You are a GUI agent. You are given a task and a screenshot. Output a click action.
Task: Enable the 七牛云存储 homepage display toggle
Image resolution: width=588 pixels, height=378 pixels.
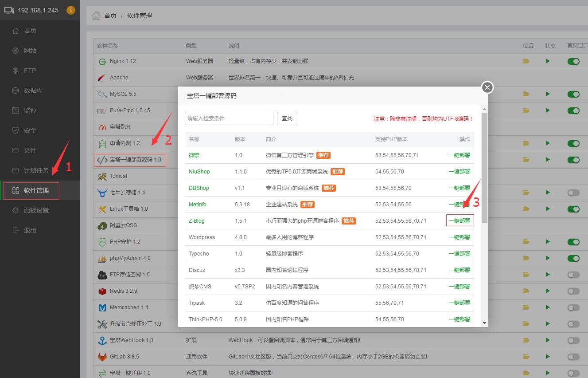(x=573, y=193)
